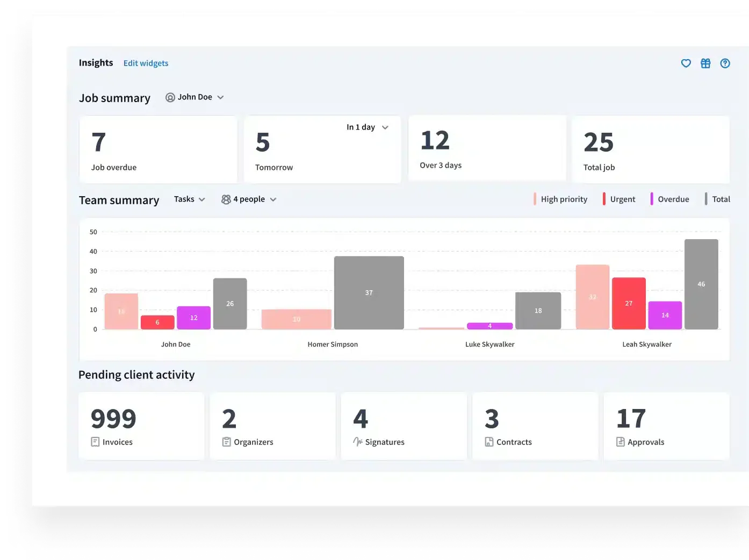Open the In 1 day dropdown
Viewport: 749px width, 560px height.
click(x=368, y=127)
